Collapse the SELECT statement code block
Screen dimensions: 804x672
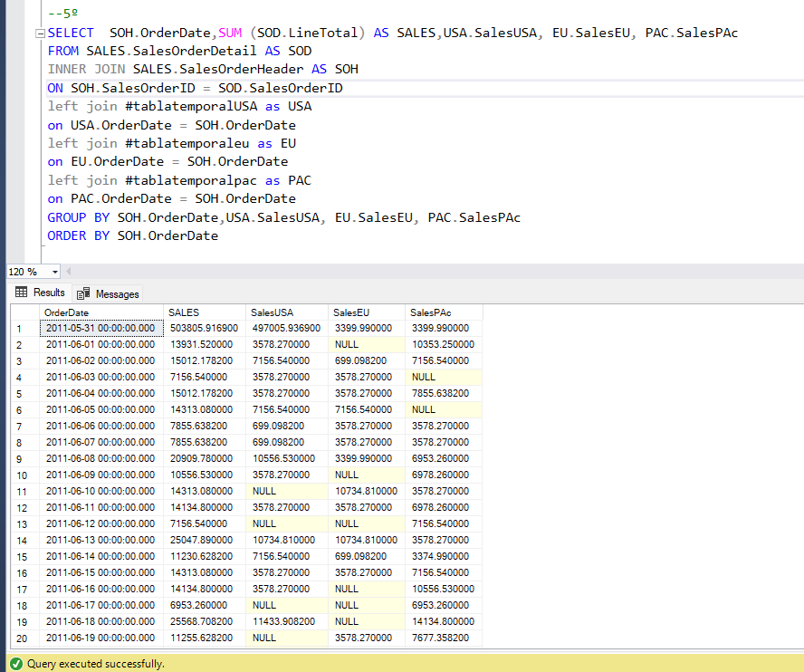point(38,34)
